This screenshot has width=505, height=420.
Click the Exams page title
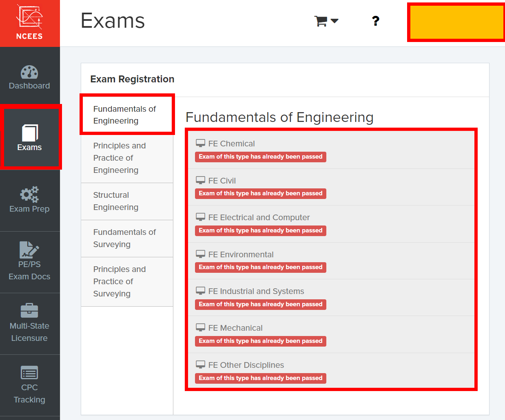(113, 21)
